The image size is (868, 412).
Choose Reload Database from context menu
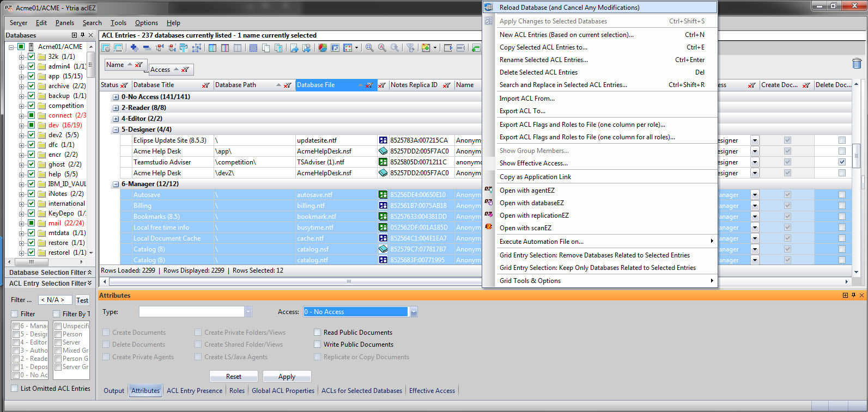600,7
